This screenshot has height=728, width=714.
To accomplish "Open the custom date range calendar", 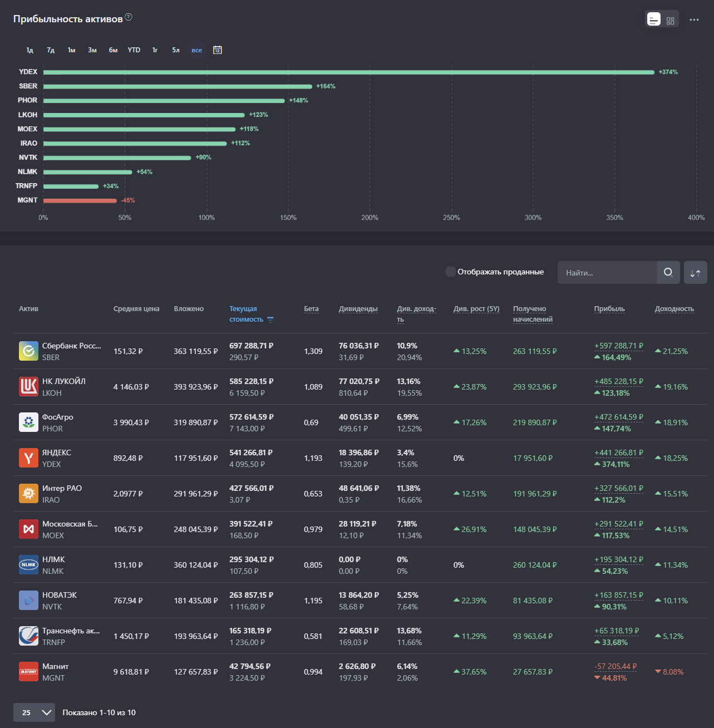I will 218,50.
